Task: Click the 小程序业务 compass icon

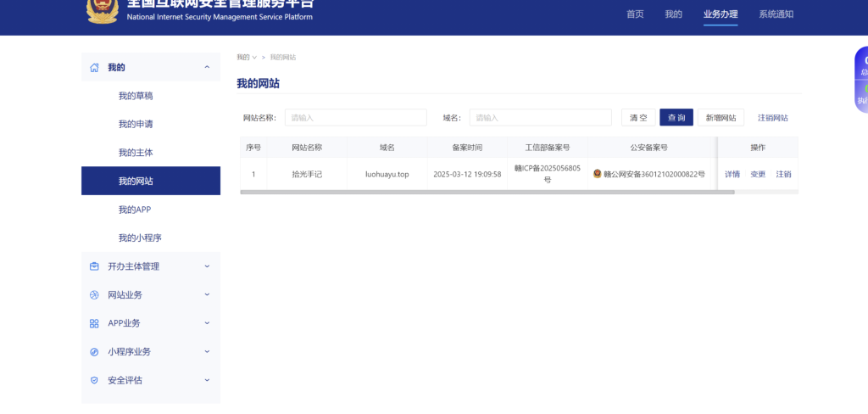Action: click(x=94, y=352)
